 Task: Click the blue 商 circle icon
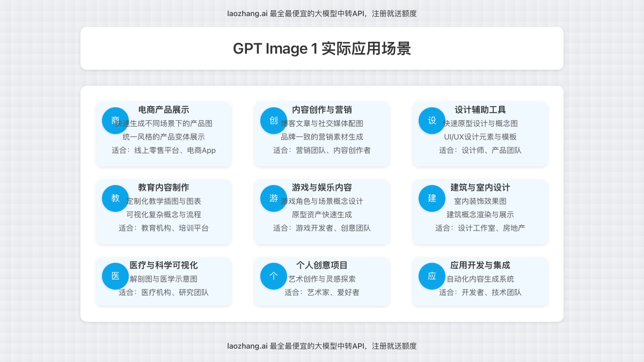[115, 121]
